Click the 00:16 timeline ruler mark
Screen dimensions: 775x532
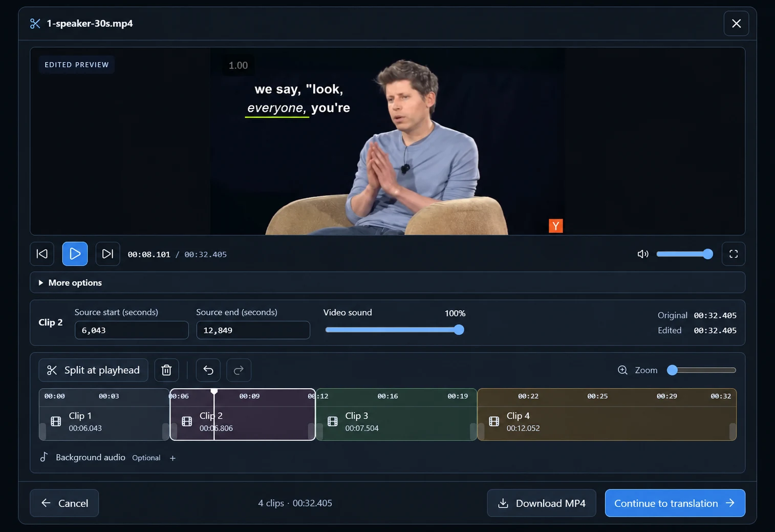[x=387, y=396]
